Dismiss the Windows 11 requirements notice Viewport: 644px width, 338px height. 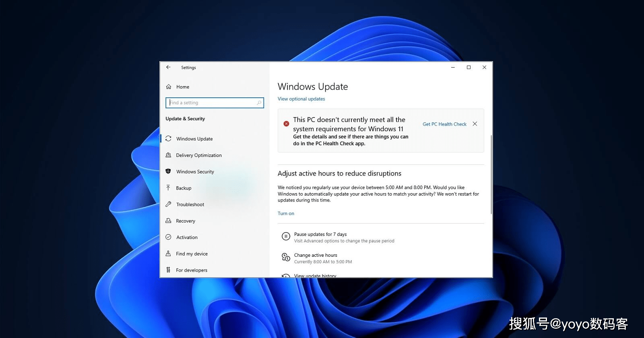click(475, 124)
